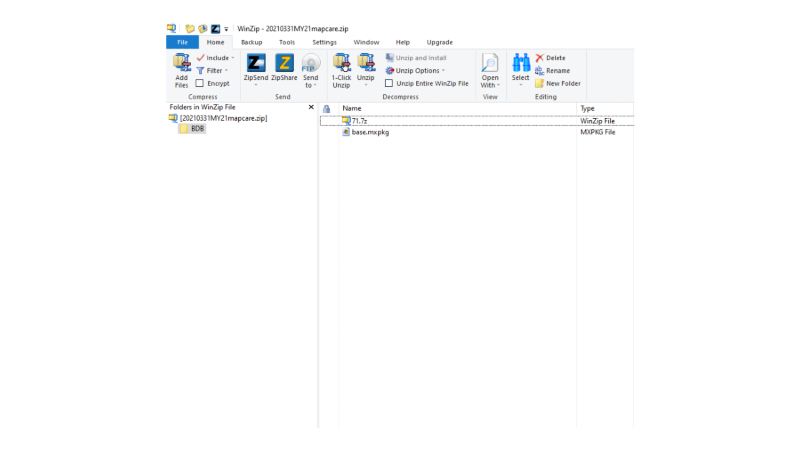
Task: Open the ZipSend dropdown arrow
Action: [256, 85]
